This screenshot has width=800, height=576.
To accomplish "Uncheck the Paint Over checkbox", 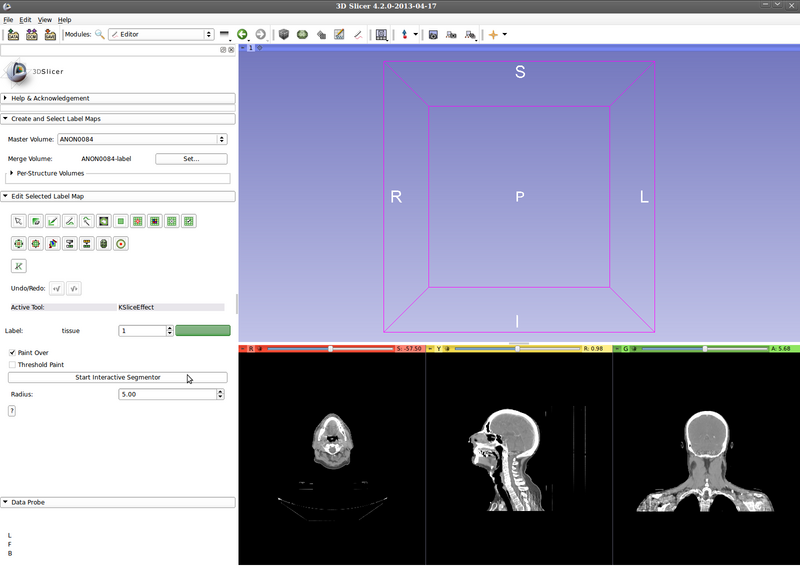I will coord(12,353).
